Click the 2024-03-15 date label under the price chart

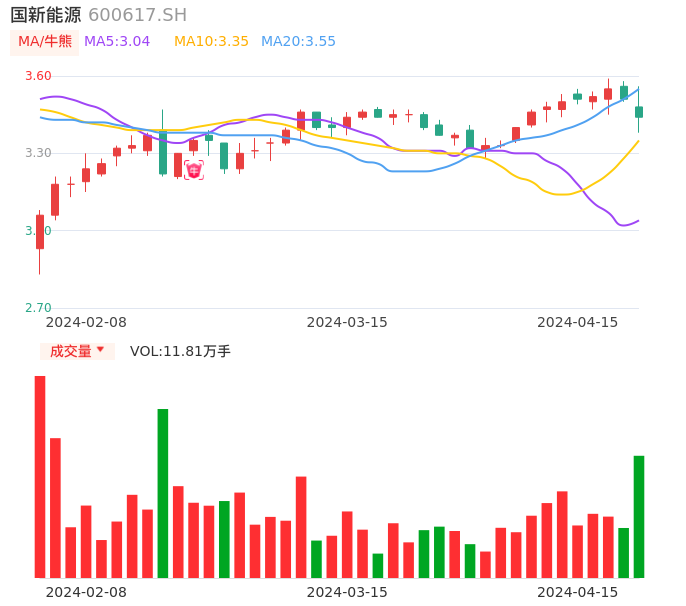click(x=347, y=322)
